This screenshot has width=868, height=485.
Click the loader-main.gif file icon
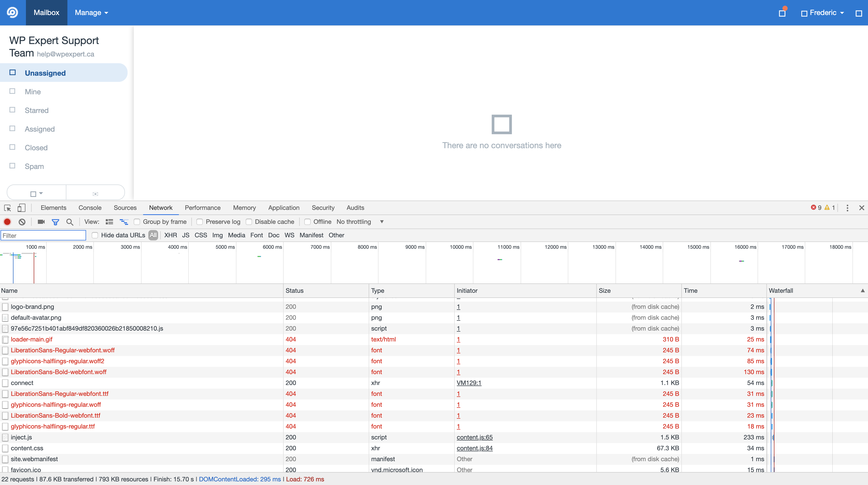coord(5,339)
